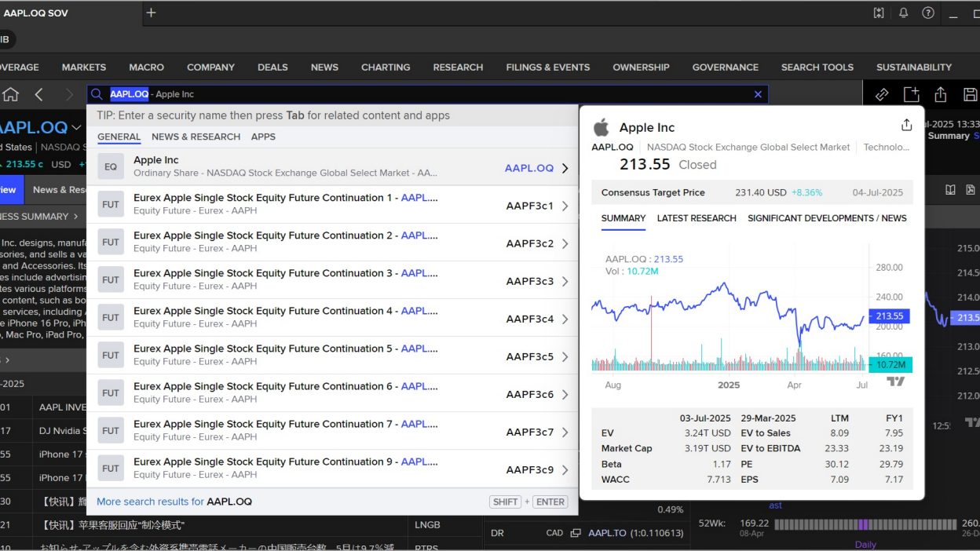Expand the AAPL.OQ ticker dropdown
The height and width of the screenshot is (551, 980).
(x=76, y=127)
